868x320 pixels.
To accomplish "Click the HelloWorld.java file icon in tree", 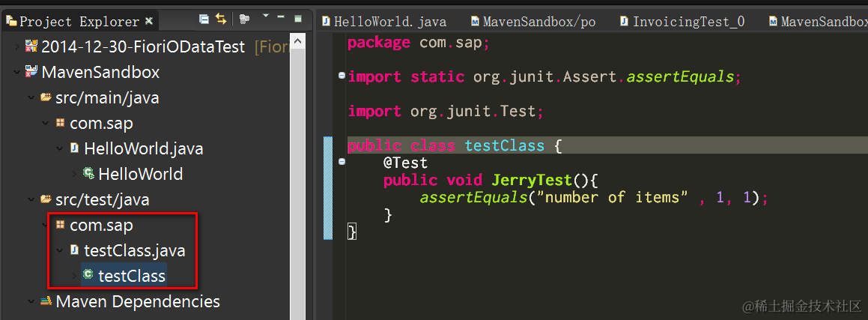I will pos(75,148).
